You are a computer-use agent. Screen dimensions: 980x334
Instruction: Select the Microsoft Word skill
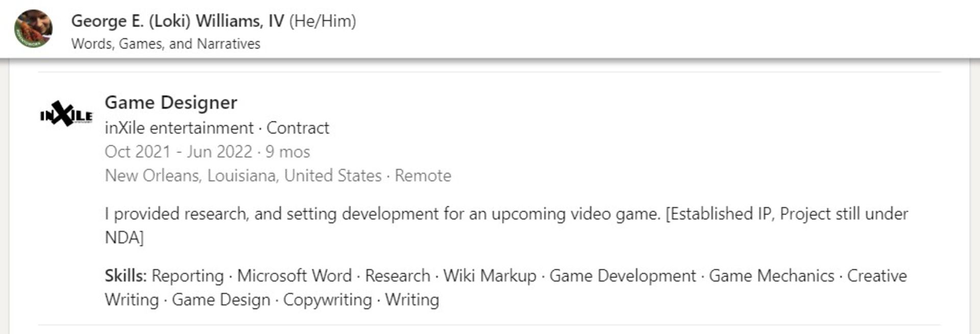click(x=294, y=276)
